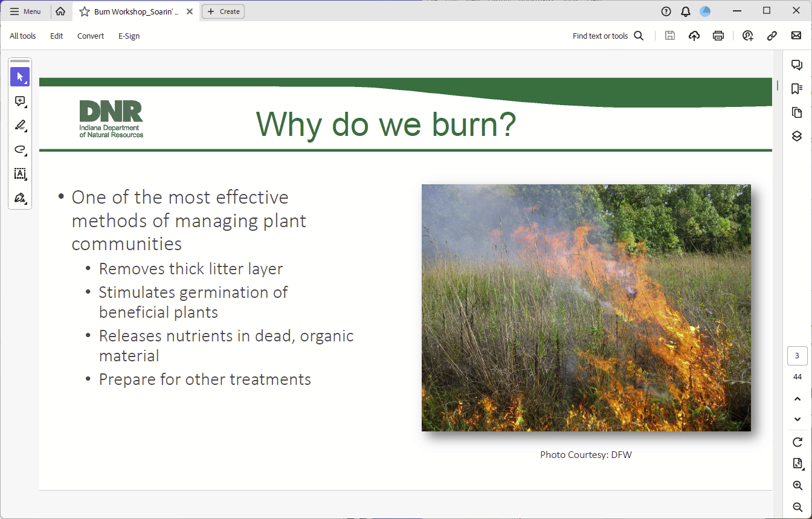812x519 pixels.
Task: Zoom out of the document
Action: tap(797, 508)
